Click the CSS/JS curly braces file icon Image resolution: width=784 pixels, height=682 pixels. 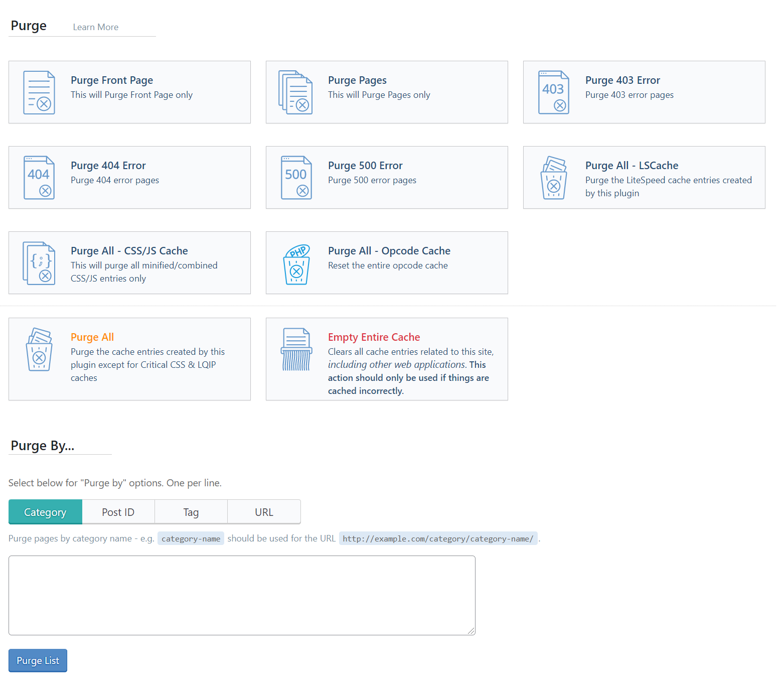(39, 263)
